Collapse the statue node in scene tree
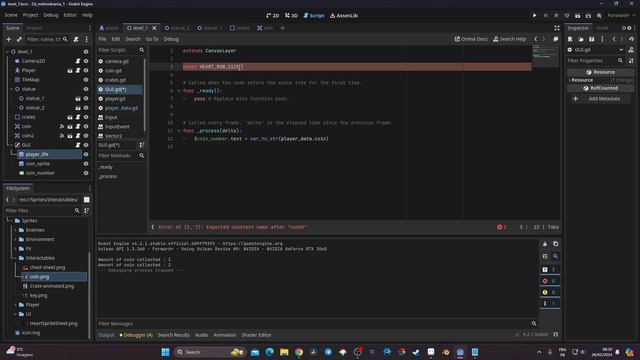The height and width of the screenshot is (360, 640). tap(11, 89)
